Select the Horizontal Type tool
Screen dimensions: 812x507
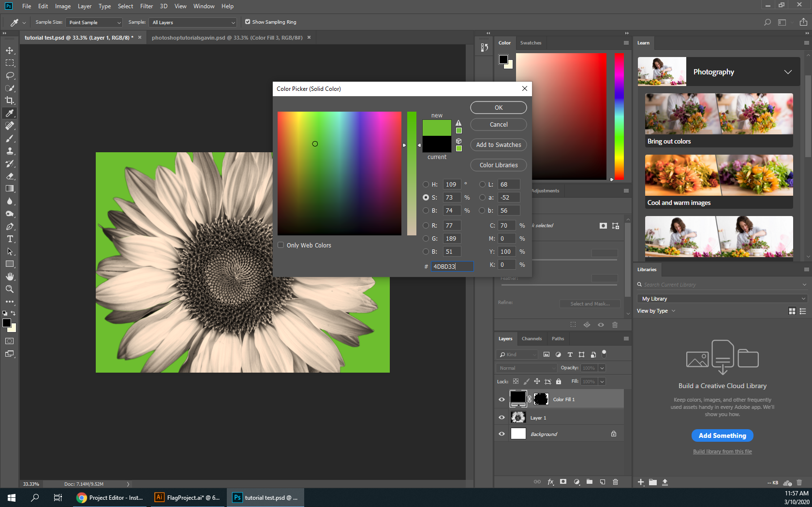pyautogui.click(x=10, y=239)
